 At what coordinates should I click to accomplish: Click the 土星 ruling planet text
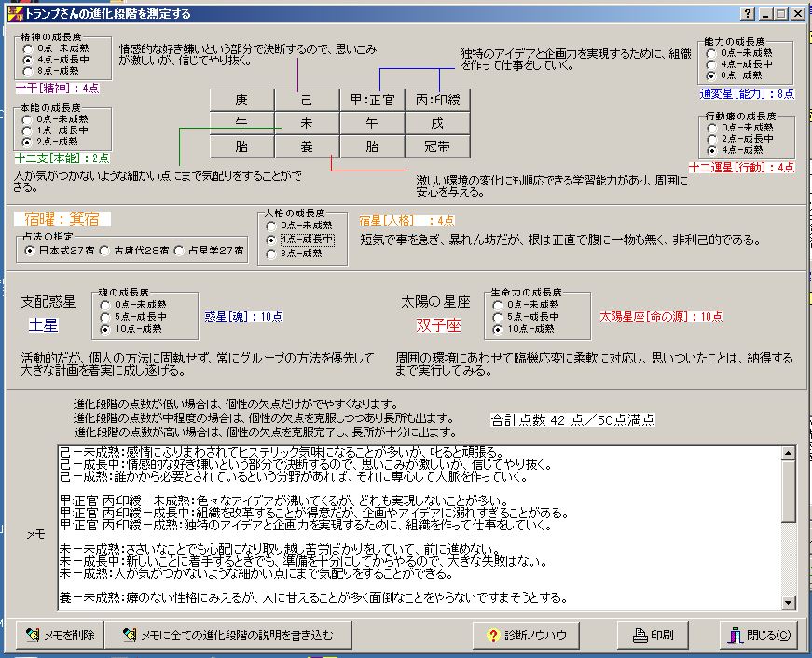click(x=44, y=325)
